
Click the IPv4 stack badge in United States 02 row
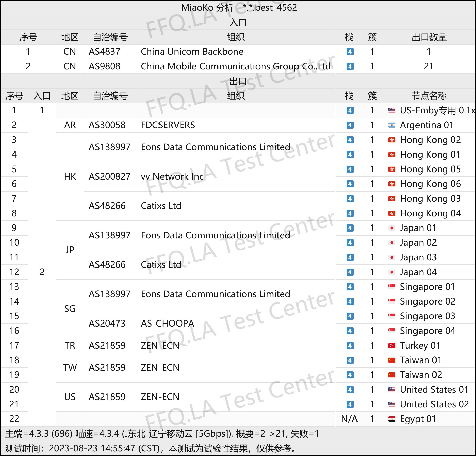click(350, 404)
